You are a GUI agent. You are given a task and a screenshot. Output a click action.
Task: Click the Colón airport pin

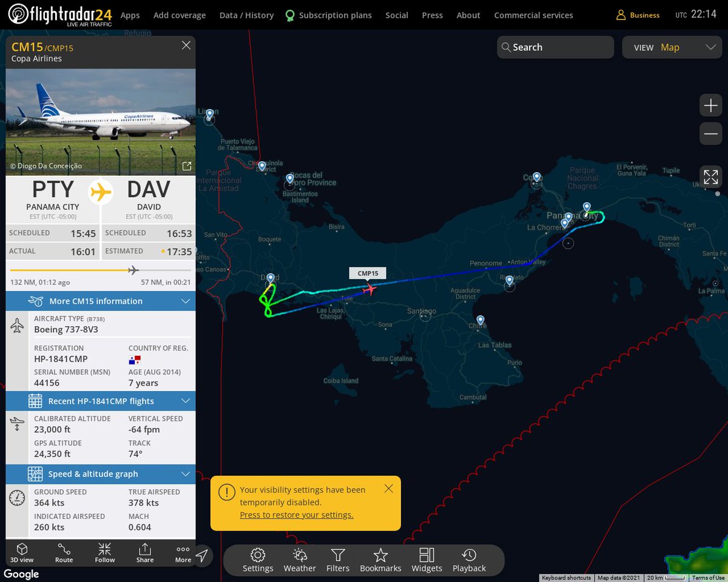(536, 177)
